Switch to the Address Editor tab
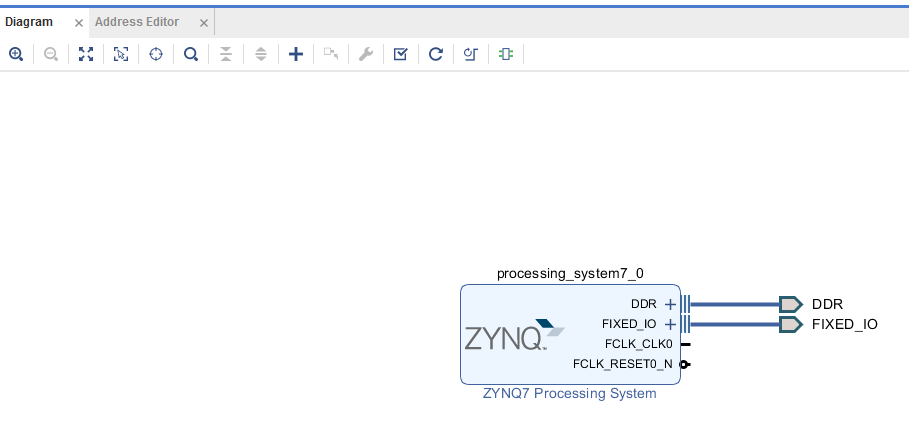The height and width of the screenshot is (437, 909). click(x=137, y=22)
